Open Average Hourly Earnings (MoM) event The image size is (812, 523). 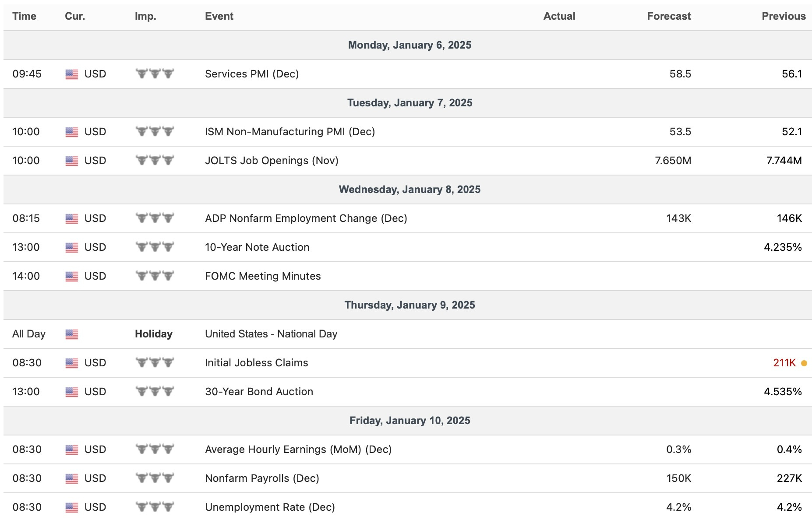[298, 449]
